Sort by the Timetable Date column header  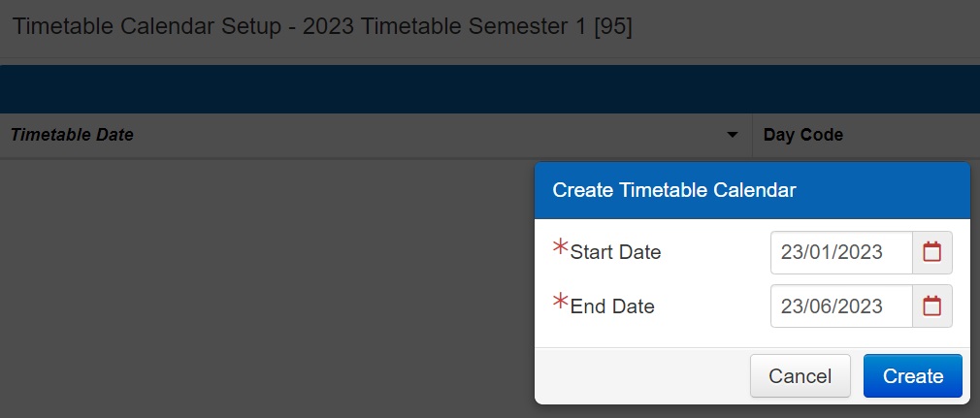(73, 136)
